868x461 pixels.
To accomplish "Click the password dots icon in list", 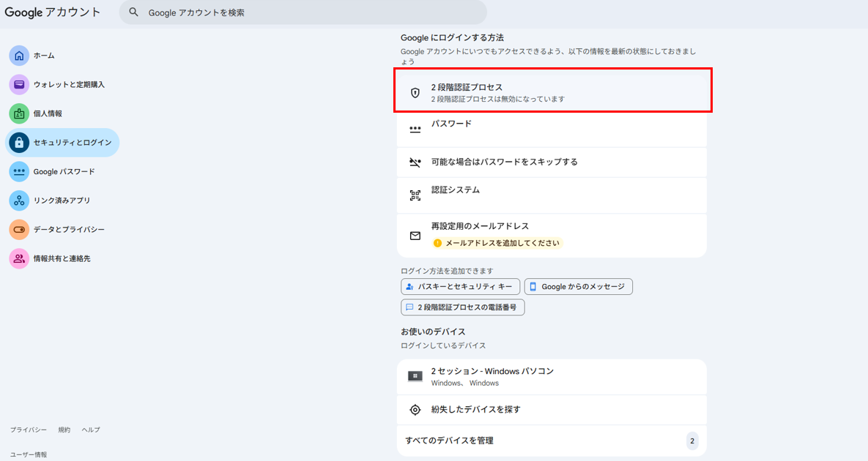I will coord(415,130).
